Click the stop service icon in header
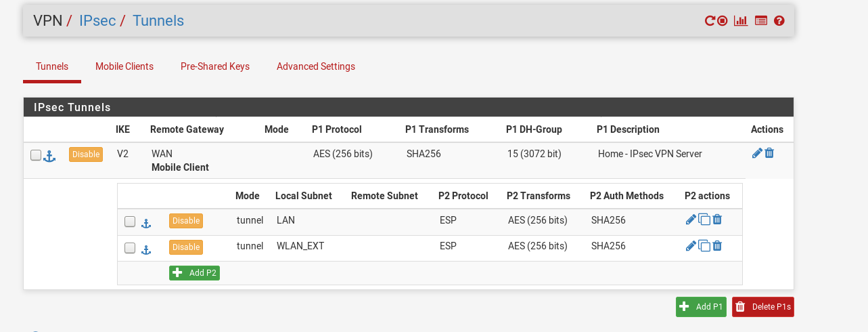 coord(722,21)
